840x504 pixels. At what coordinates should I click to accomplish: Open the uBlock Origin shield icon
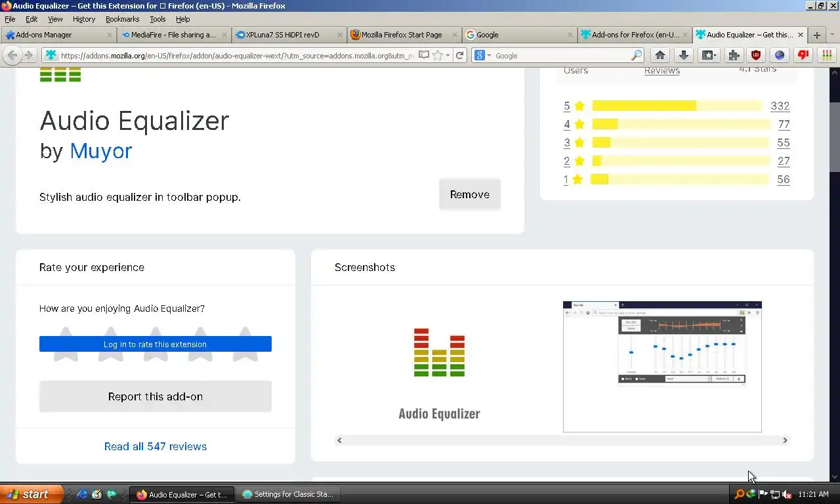click(756, 56)
